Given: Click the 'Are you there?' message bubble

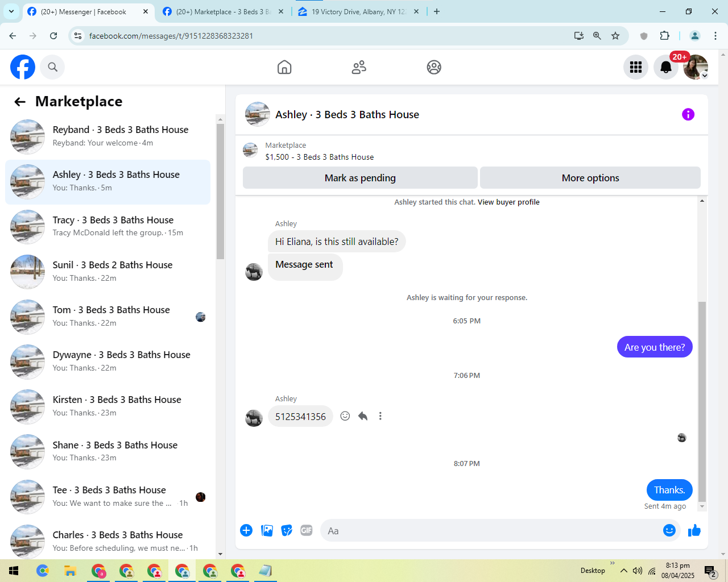Looking at the screenshot, I should (x=655, y=347).
